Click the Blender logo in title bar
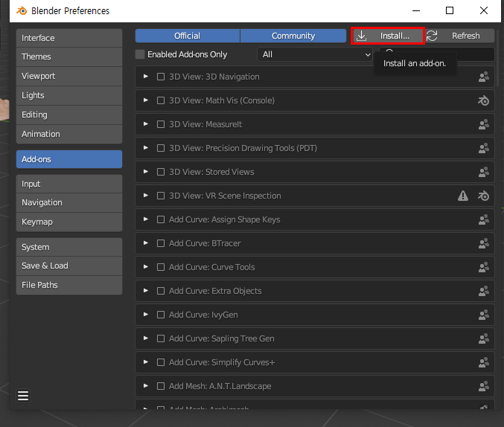The image size is (504, 427). point(22,10)
